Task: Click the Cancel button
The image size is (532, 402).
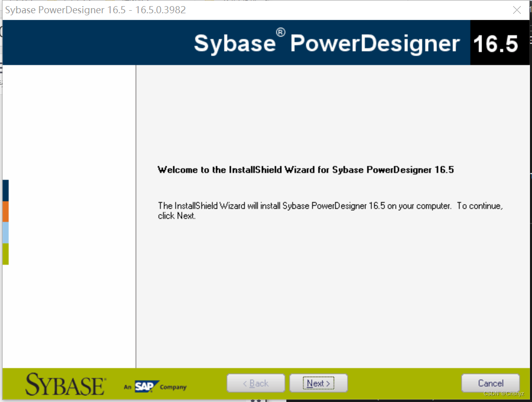Action: pyautogui.click(x=491, y=383)
